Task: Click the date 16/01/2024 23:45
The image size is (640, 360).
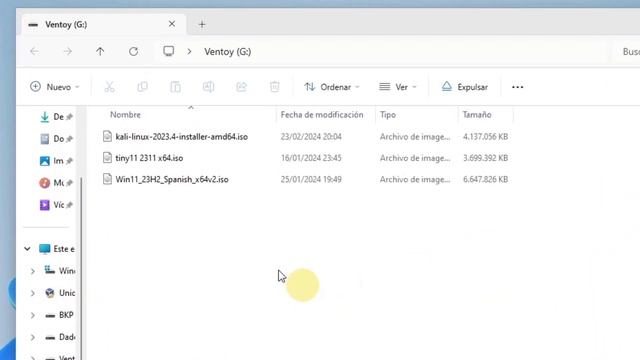Action: point(311,158)
